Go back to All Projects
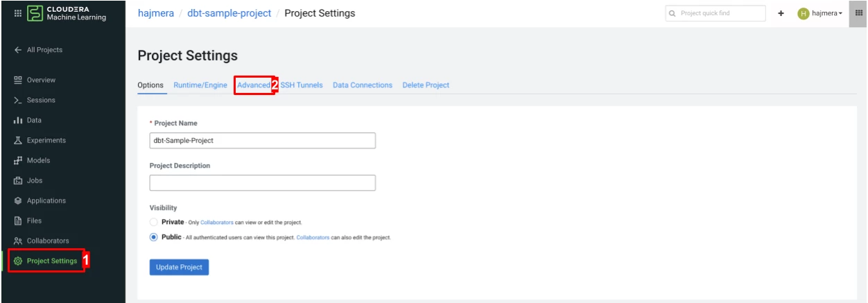This screenshot has width=868, height=303. (x=38, y=50)
